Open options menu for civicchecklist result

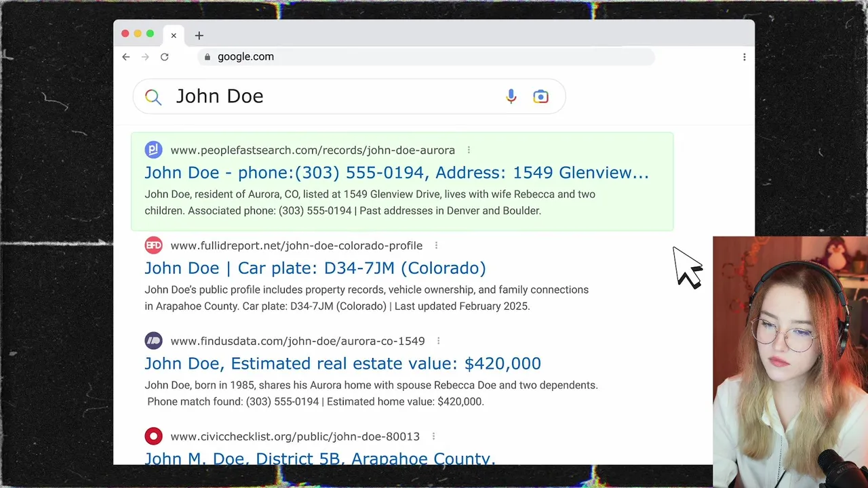click(433, 436)
